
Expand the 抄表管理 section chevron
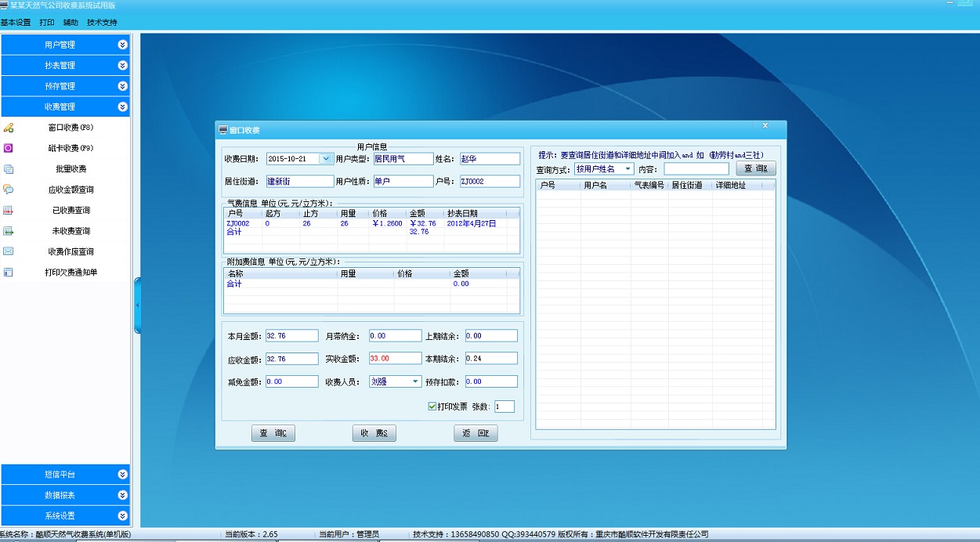click(x=122, y=66)
